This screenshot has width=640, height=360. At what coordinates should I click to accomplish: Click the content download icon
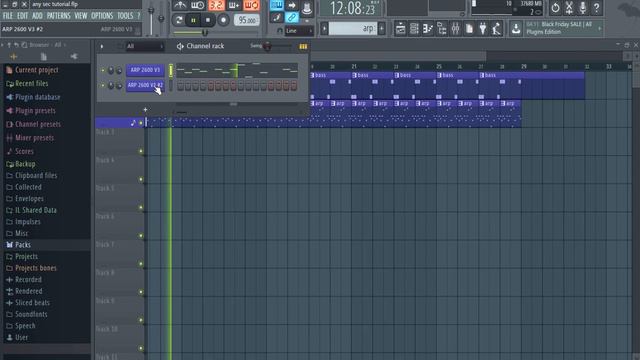coord(516,29)
